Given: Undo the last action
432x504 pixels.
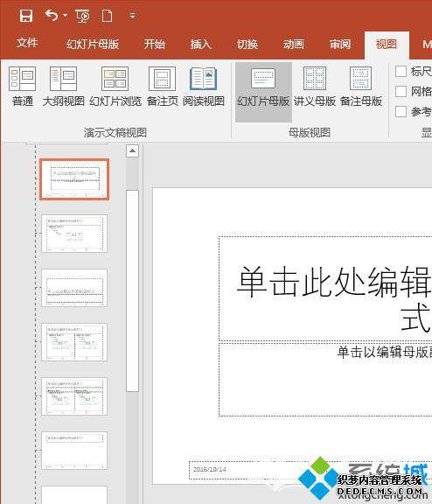Looking at the screenshot, I should 52,15.
